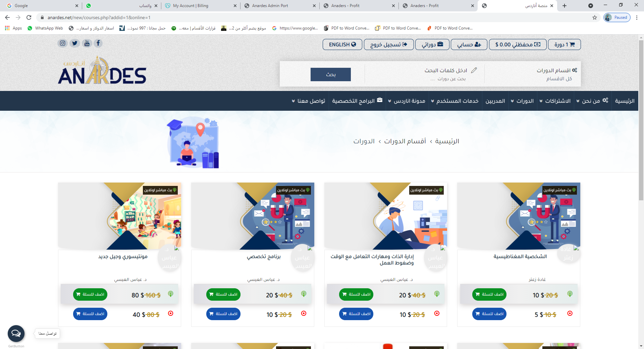The image size is (644, 349).
Task: Bookmark this page with the star icon
Action: tap(595, 17)
